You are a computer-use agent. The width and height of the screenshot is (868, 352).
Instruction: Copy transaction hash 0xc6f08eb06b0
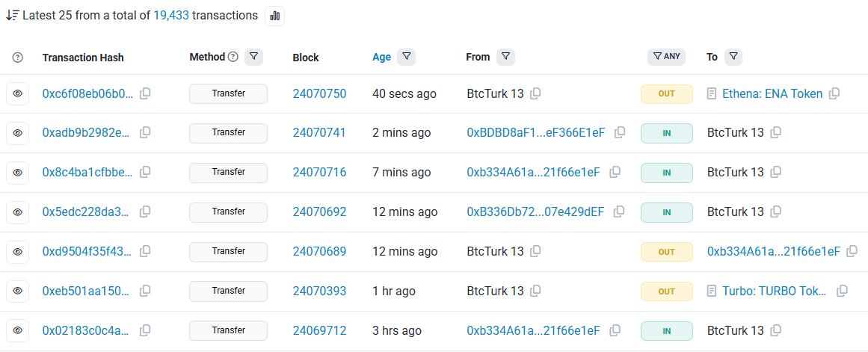pos(146,93)
